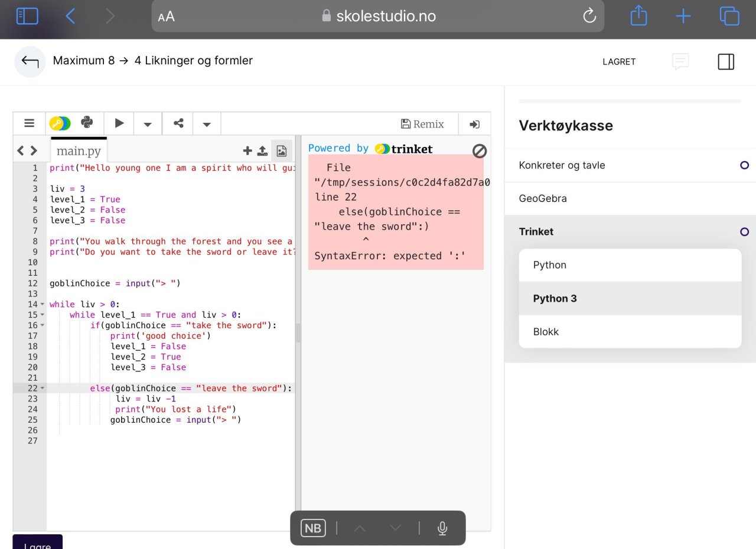The height and width of the screenshot is (549, 756).
Task: Click the share icon in Trinket toolbar
Action: pos(178,123)
